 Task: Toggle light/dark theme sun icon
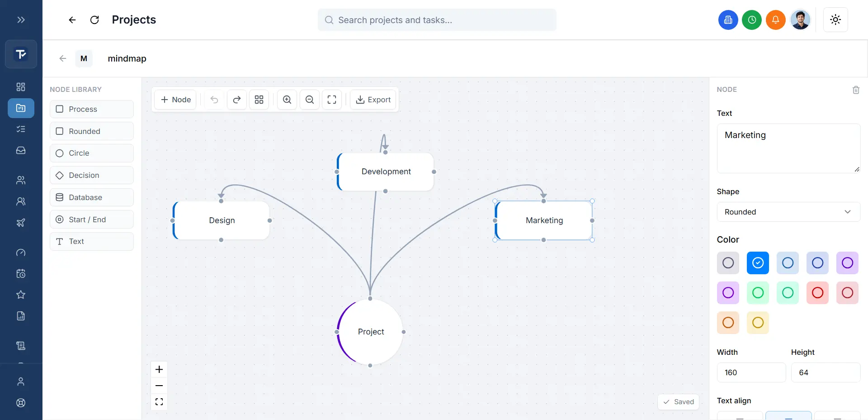pyautogui.click(x=835, y=19)
